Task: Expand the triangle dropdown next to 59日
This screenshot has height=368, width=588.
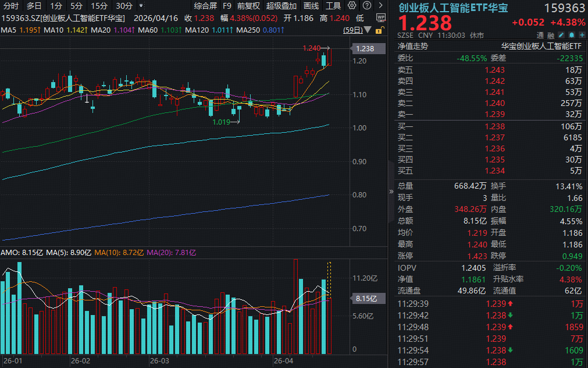Action: (x=368, y=30)
